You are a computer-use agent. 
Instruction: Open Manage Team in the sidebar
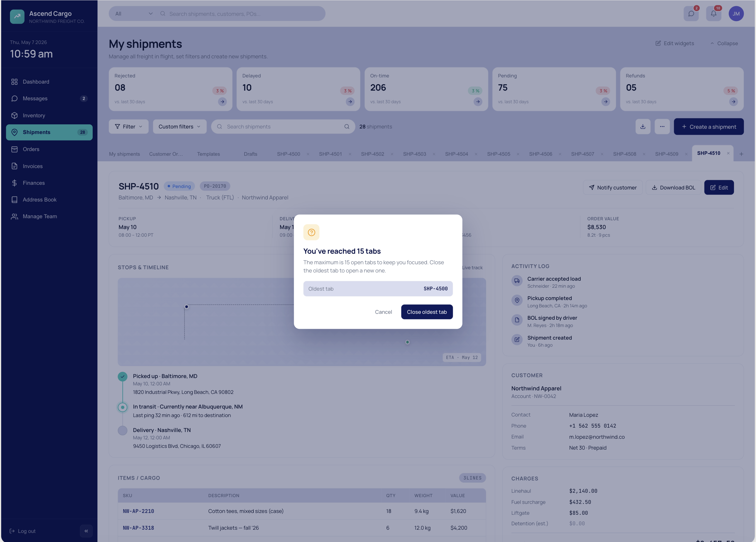pos(49,216)
